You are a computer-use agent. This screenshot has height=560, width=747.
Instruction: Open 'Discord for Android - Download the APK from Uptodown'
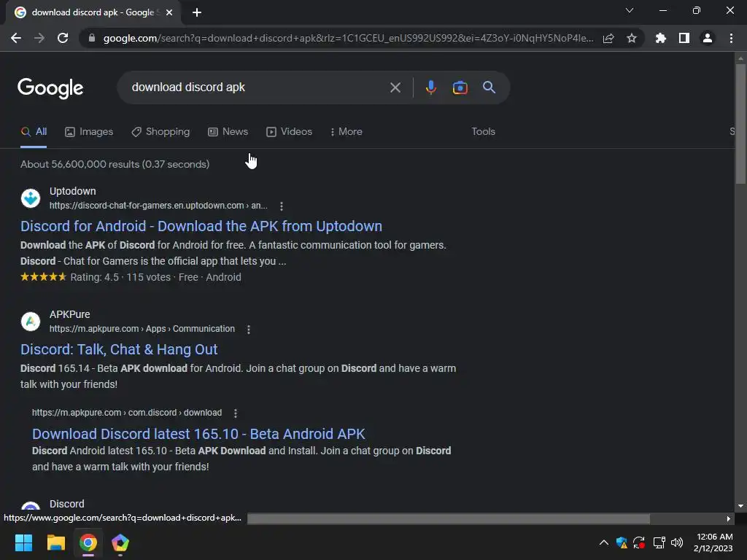(201, 226)
